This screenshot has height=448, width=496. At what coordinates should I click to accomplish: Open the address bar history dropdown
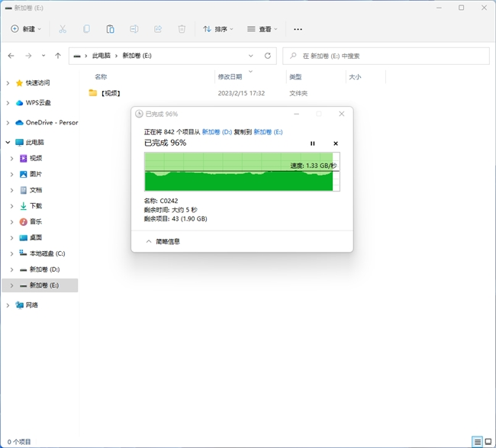(251, 56)
